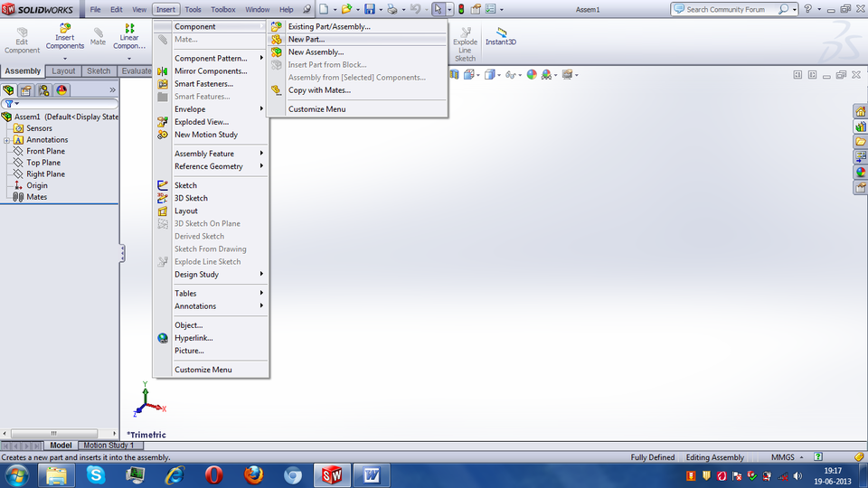Click the View Orientation cube icon

pyautogui.click(x=469, y=75)
